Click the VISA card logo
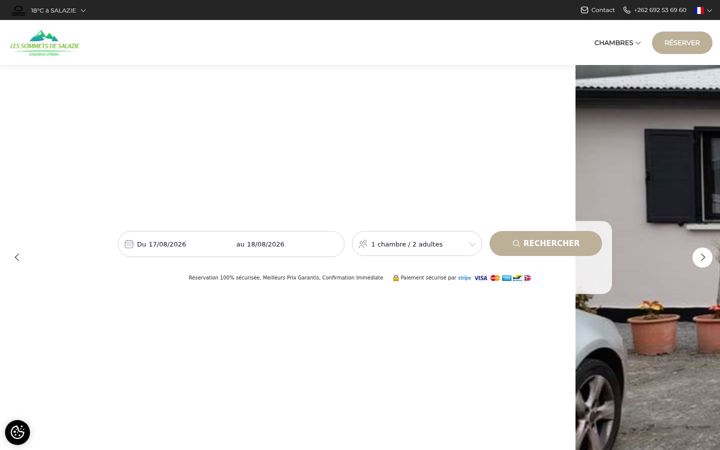720x450 pixels. point(481,278)
